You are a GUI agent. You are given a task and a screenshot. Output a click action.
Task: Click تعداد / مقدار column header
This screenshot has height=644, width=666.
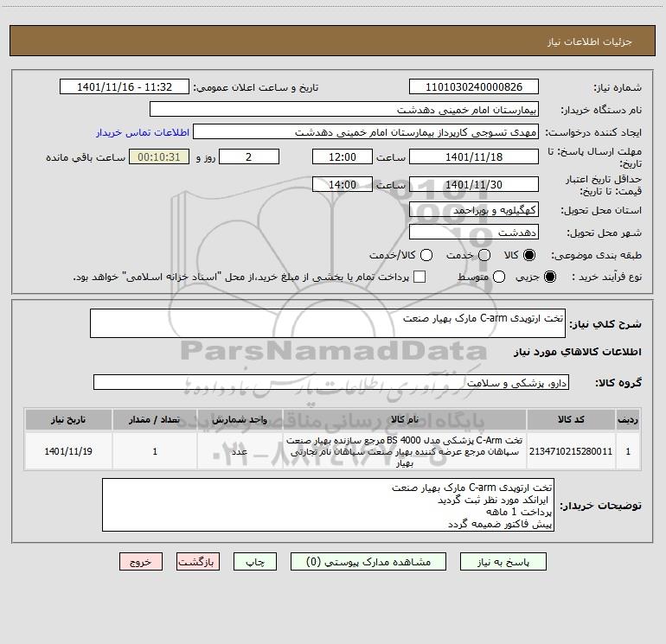pyautogui.click(x=155, y=419)
